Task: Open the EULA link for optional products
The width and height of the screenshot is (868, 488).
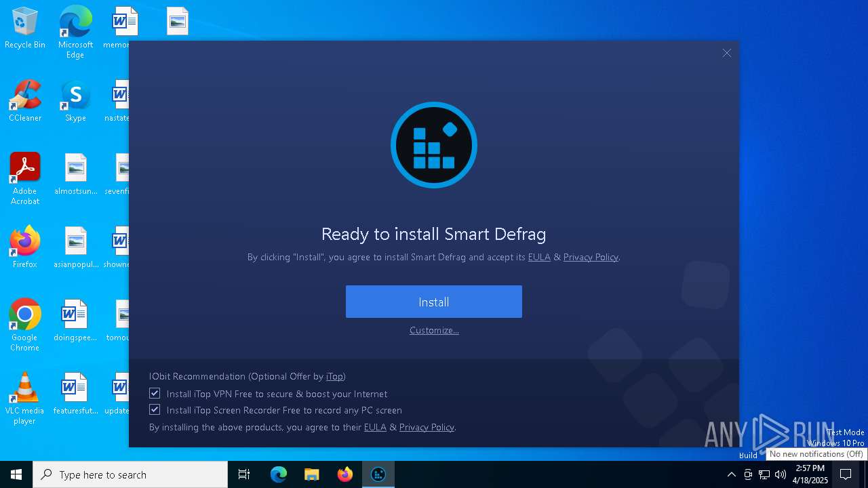Action: [x=375, y=427]
